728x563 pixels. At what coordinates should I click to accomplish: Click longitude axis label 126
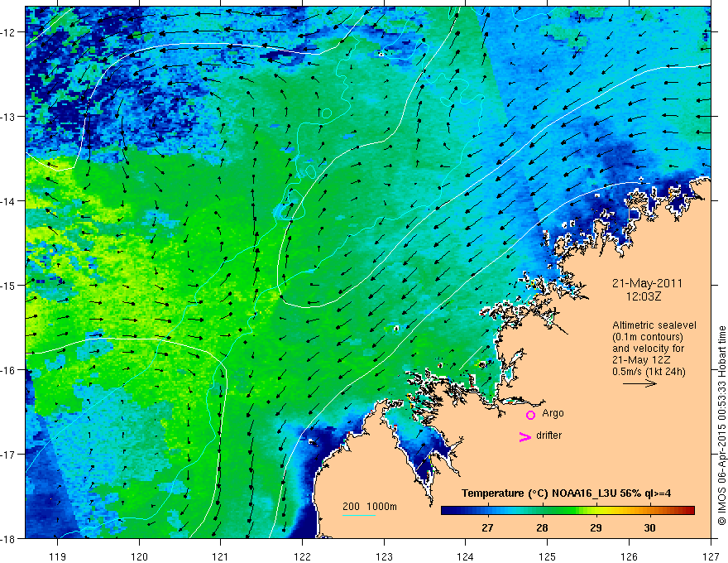coord(629,556)
